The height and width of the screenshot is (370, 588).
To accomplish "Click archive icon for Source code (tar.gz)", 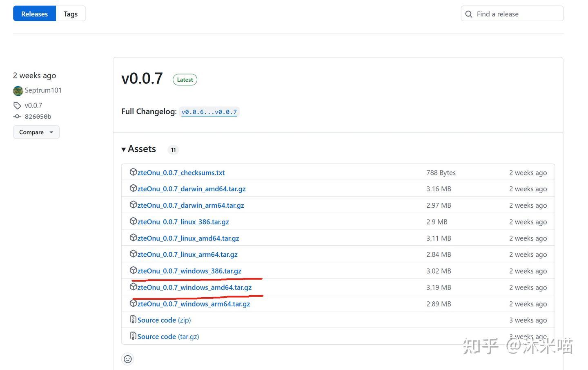I will point(133,336).
